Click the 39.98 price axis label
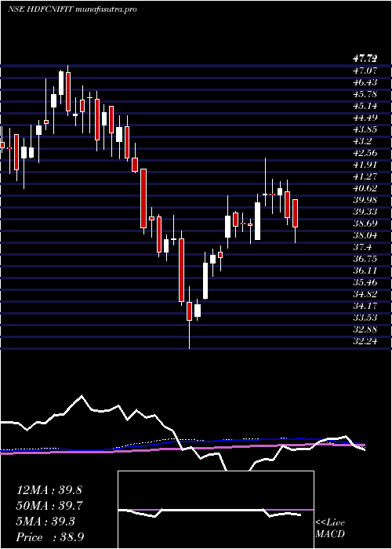The width and height of the screenshot is (392, 549). [x=365, y=200]
